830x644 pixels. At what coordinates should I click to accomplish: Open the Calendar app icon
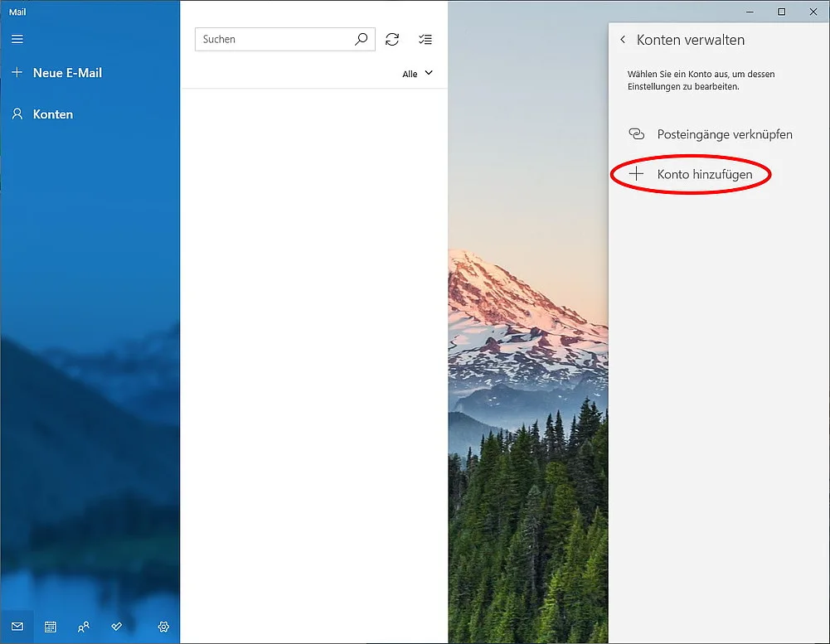pyautogui.click(x=51, y=627)
